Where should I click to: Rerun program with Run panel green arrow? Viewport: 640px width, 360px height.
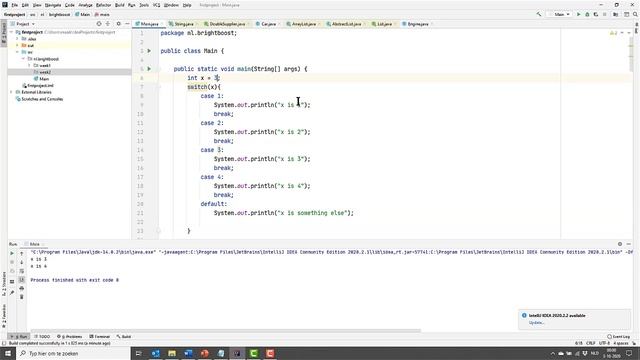12,253
